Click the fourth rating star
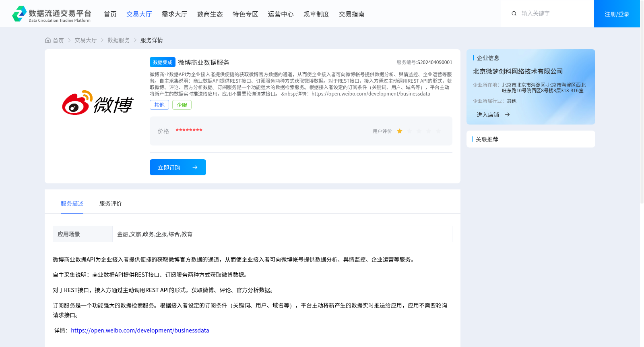The width and height of the screenshot is (644, 347). point(429,131)
